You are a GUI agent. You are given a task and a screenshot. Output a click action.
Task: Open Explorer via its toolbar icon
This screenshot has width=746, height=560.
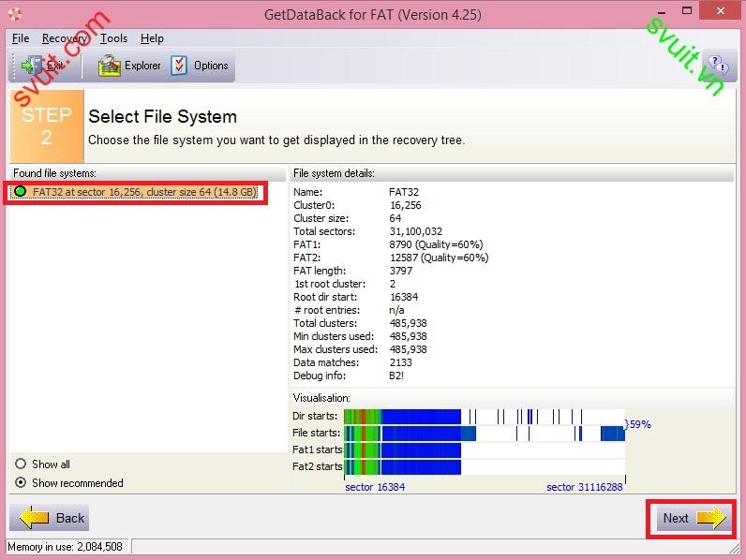[x=110, y=66]
